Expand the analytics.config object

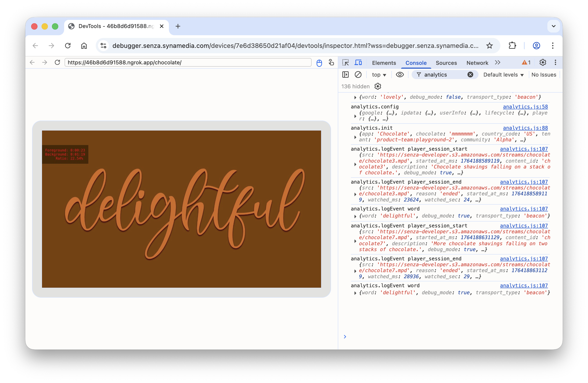(x=355, y=116)
